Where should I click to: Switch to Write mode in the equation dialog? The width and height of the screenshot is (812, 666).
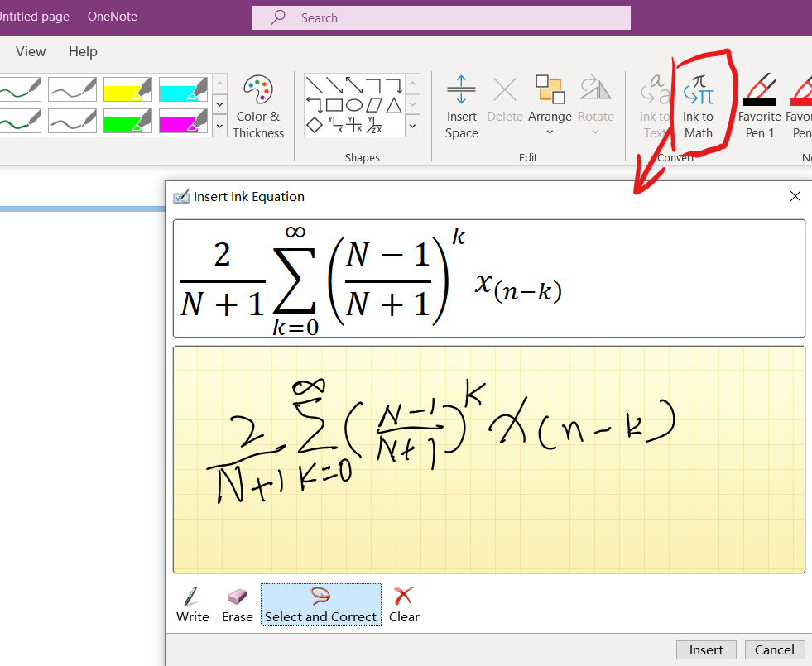point(192,604)
